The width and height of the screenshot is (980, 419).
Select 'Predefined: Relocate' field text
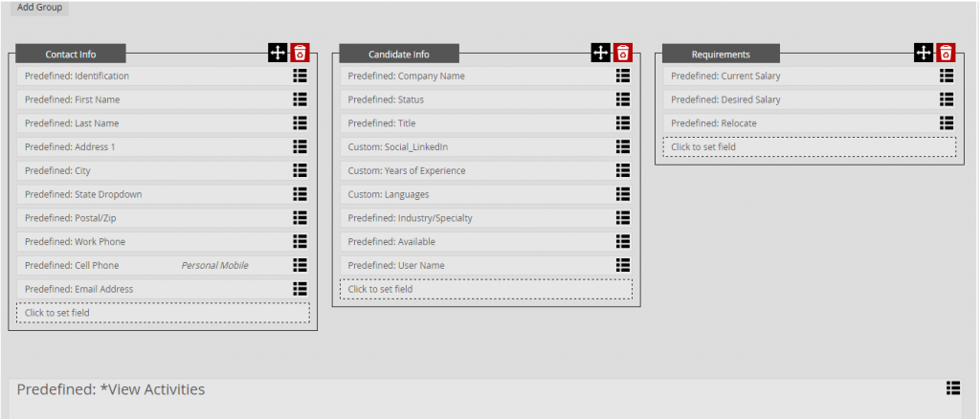(714, 123)
